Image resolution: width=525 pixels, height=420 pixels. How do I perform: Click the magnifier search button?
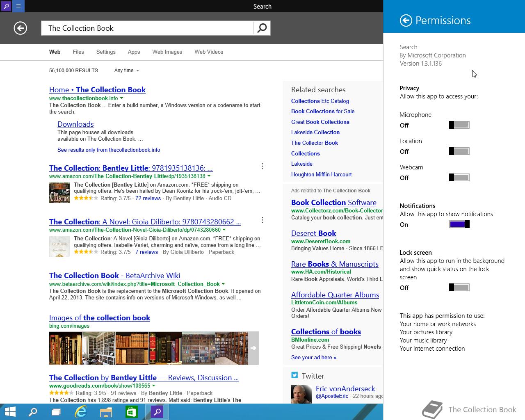(262, 28)
